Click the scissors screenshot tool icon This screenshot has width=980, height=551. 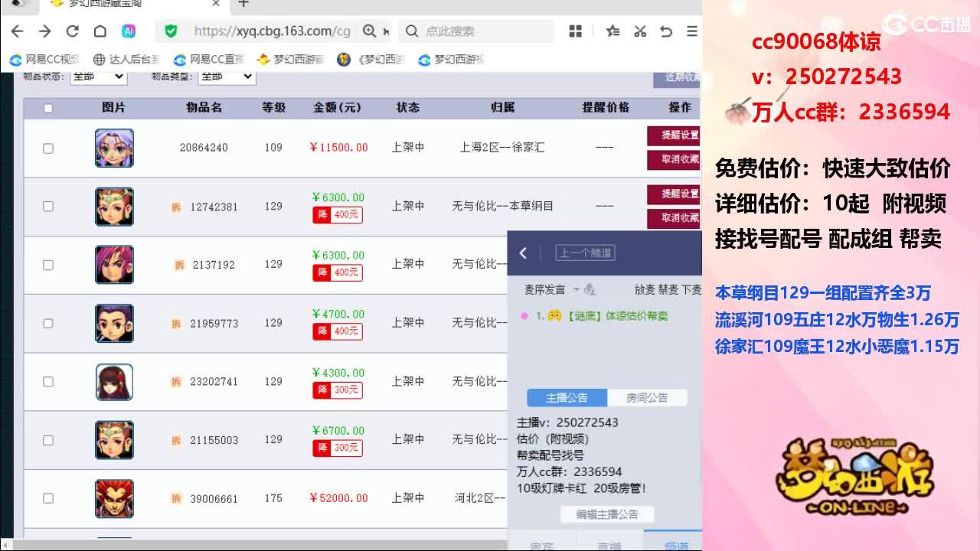click(640, 31)
